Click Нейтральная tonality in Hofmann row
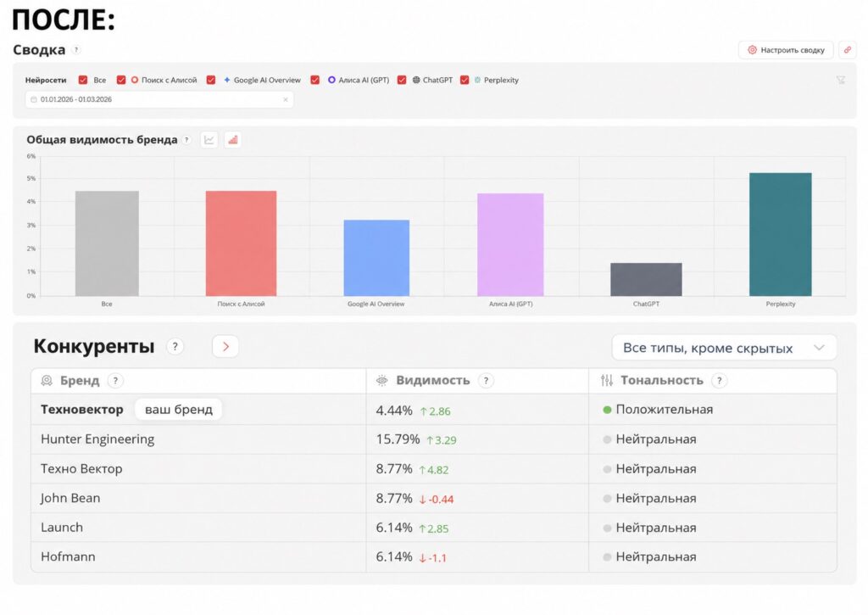The height and width of the screenshot is (615, 868). pyautogui.click(x=656, y=556)
